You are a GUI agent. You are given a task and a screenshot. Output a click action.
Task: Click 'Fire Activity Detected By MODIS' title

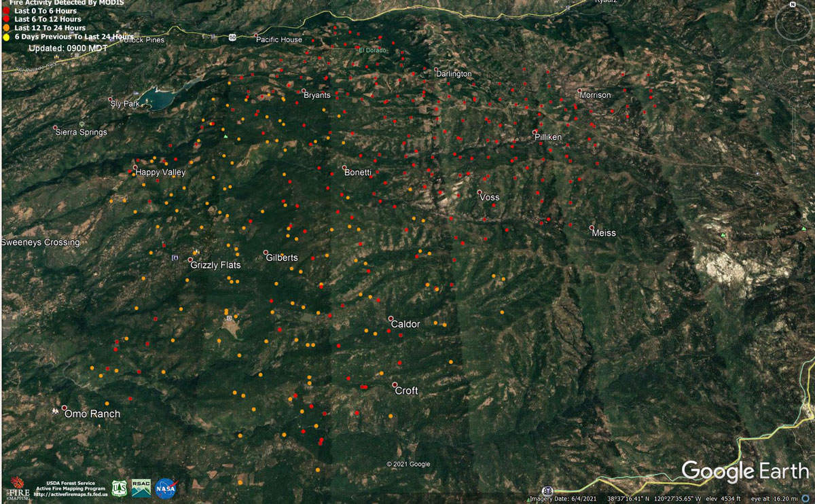(67, 3)
